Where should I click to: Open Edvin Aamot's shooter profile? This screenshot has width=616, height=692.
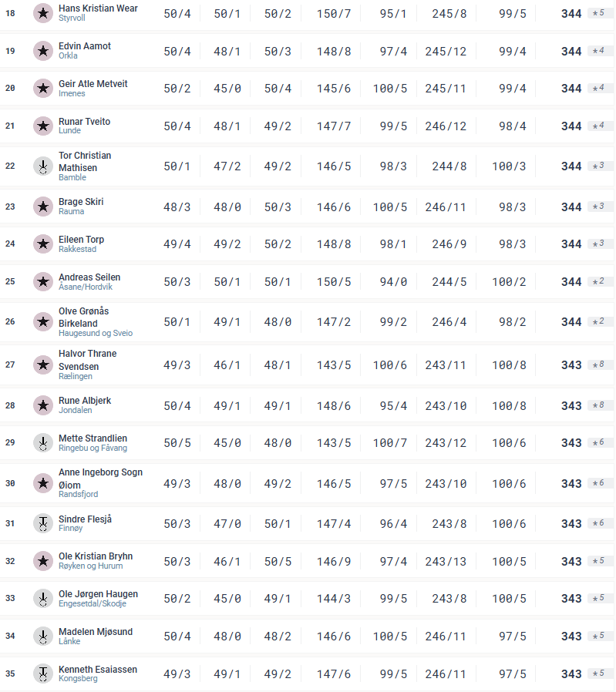(85, 46)
